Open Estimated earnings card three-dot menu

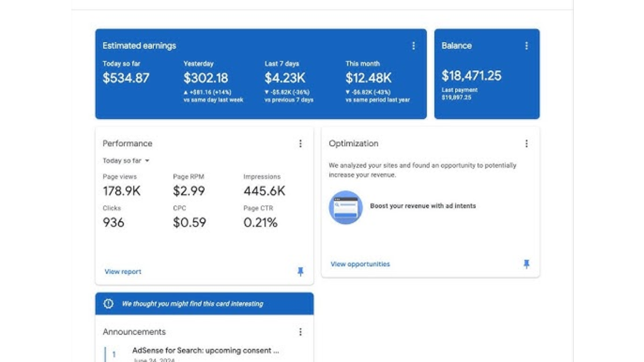pyautogui.click(x=413, y=46)
